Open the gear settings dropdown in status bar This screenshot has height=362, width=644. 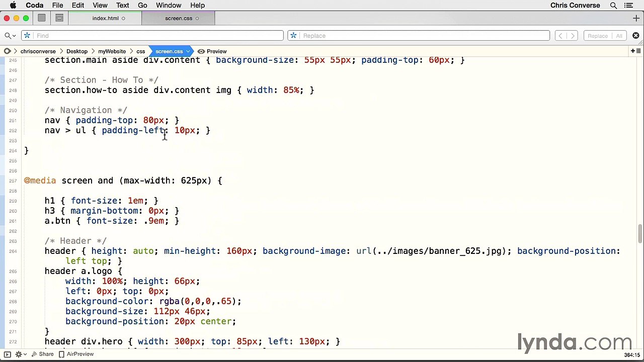(20, 354)
